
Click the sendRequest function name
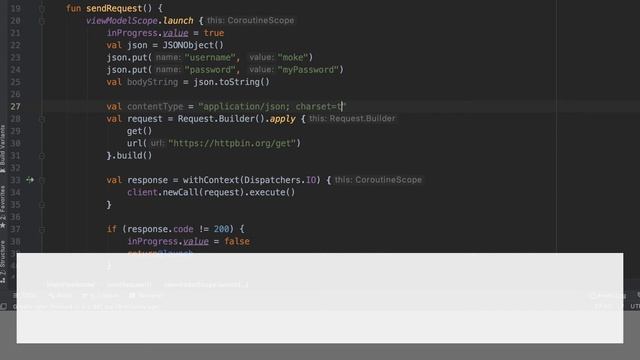click(x=114, y=8)
